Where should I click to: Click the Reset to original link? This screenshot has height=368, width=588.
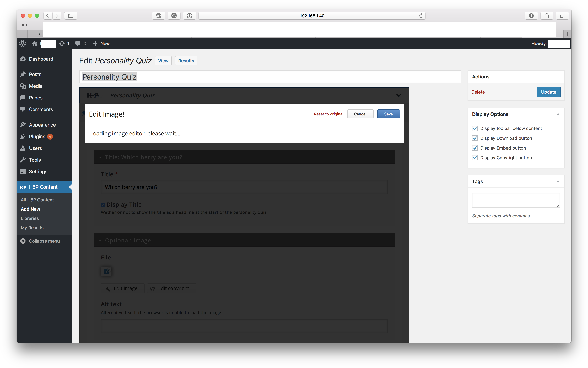coord(328,114)
